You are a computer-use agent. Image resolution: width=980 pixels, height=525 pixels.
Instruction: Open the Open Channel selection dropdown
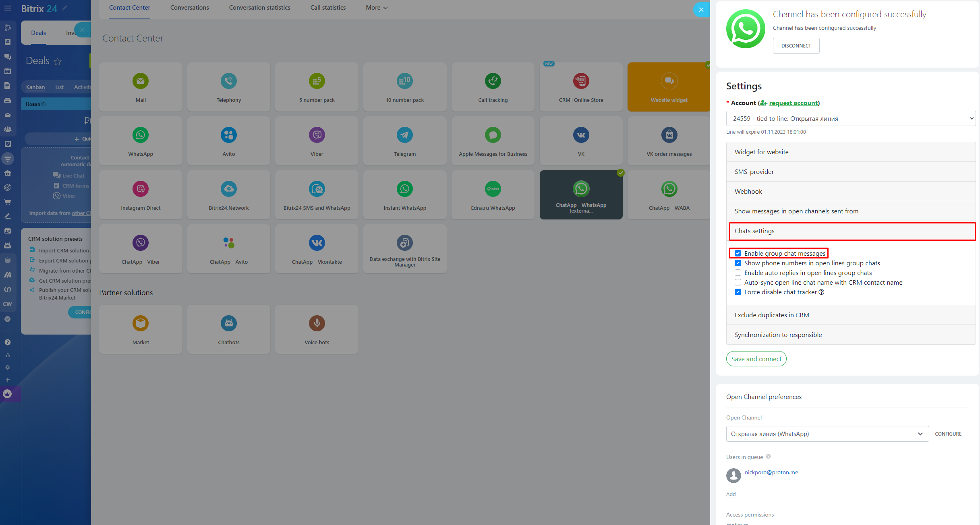(x=827, y=434)
